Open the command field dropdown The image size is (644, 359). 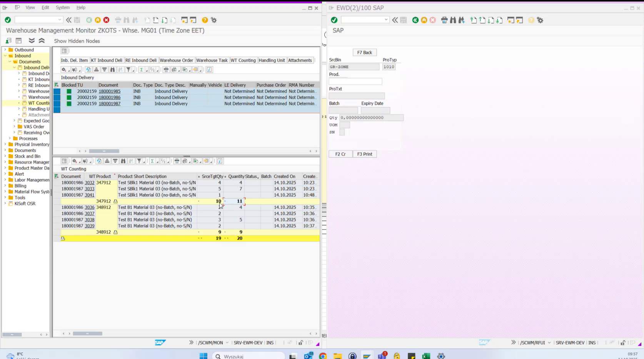coord(60,19)
